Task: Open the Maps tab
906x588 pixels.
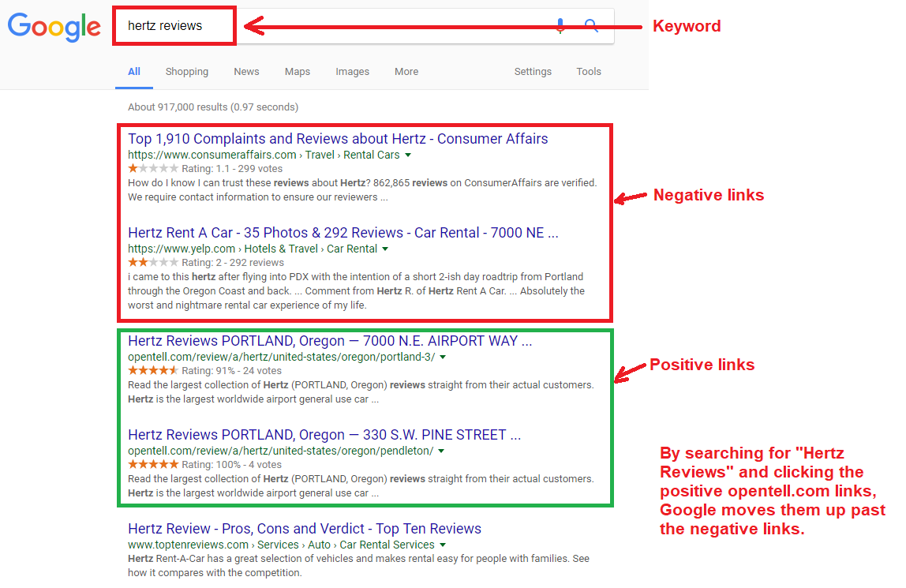Action: click(297, 72)
